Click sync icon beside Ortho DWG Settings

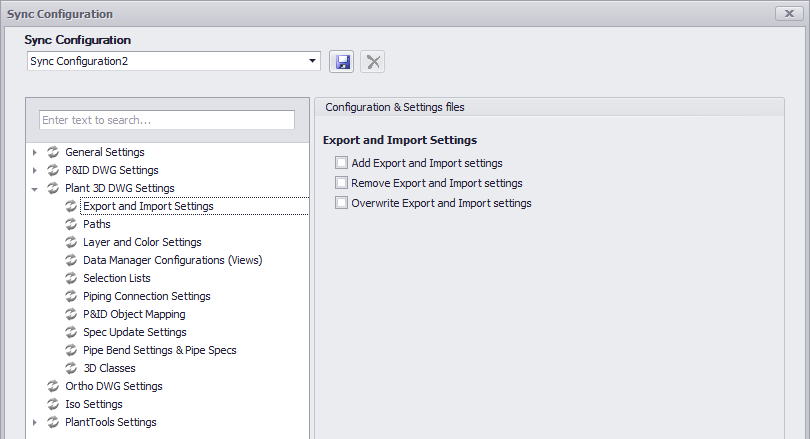click(53, 386)
